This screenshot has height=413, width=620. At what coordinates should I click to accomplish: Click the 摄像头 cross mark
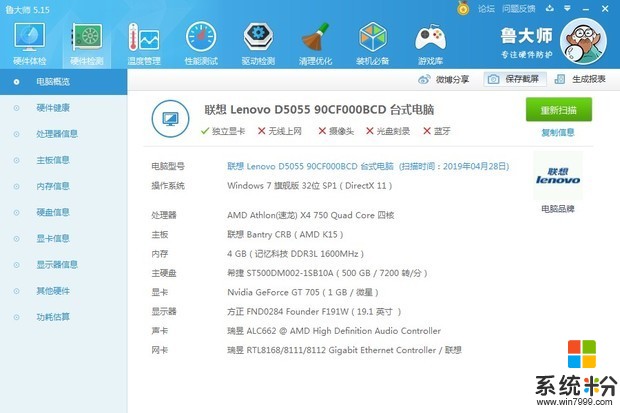pos(322,131)
